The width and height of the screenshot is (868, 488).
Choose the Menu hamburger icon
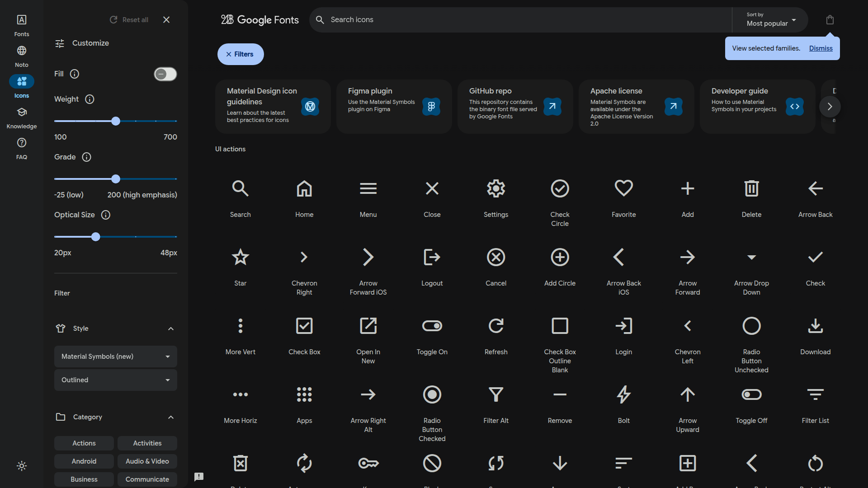368,188
